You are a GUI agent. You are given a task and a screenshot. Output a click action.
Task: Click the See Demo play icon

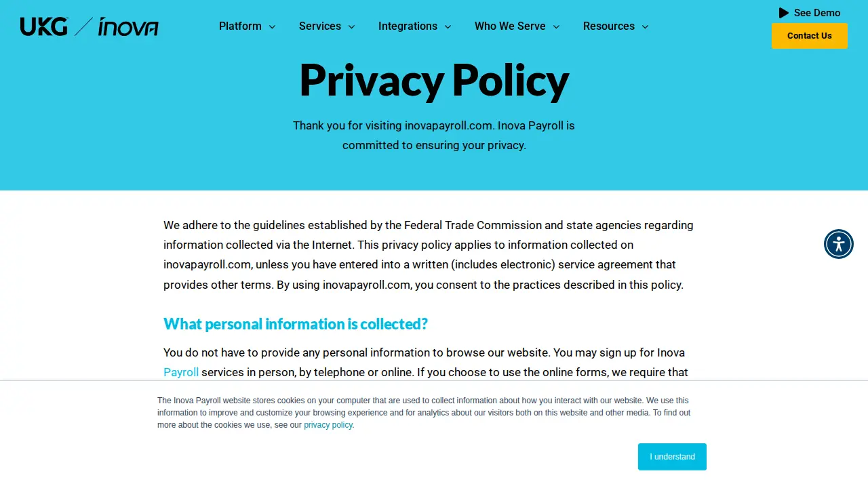[x=784, y=13]
